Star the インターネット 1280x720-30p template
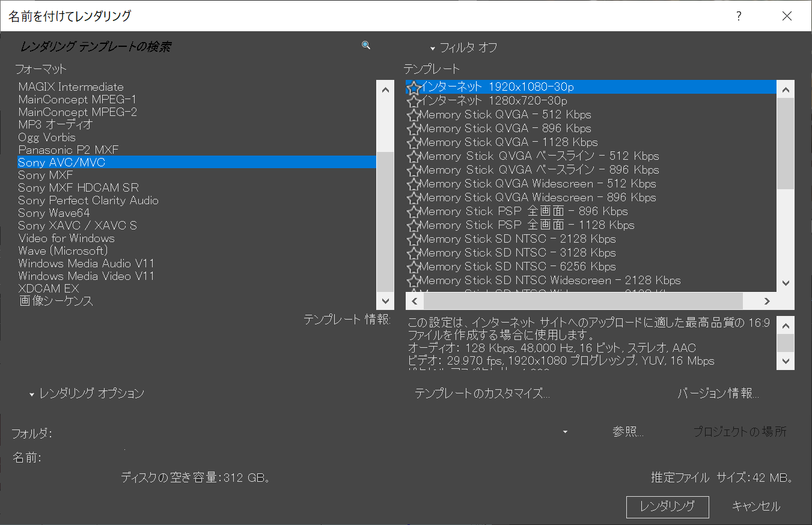 click(x=413, y=102)
